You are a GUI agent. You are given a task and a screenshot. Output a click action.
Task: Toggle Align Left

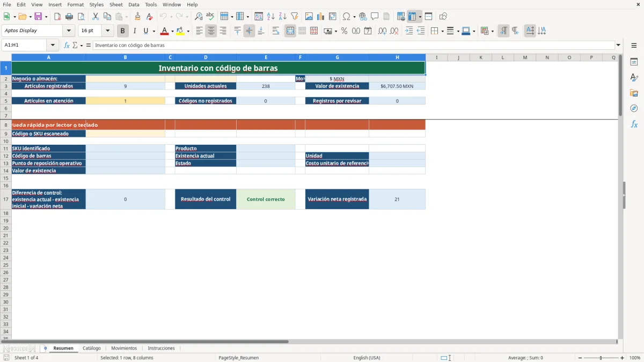[199, 31]
